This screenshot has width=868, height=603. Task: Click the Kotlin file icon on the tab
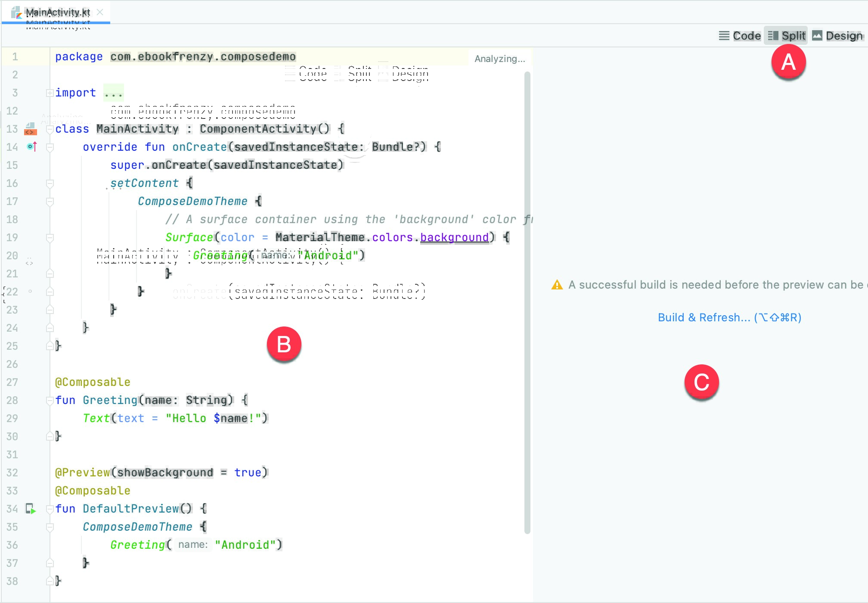click(x=17, y=12)
